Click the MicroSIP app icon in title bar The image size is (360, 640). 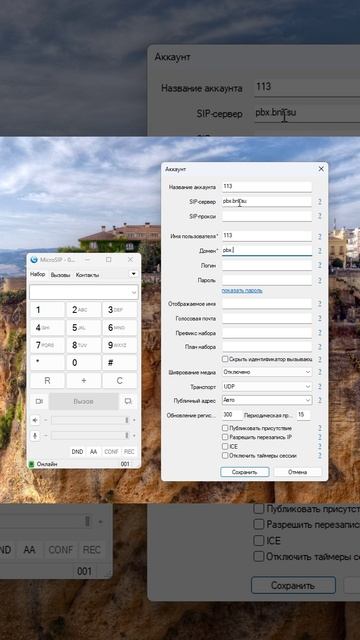(x=34, y=260)
